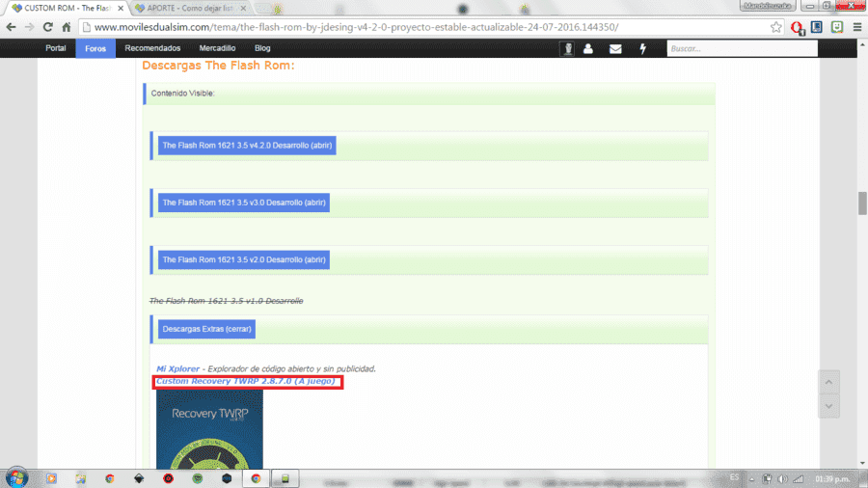Open the Recomendados menu item
The height and width of the screenshot is (488, 868).
tap(152, 48)
